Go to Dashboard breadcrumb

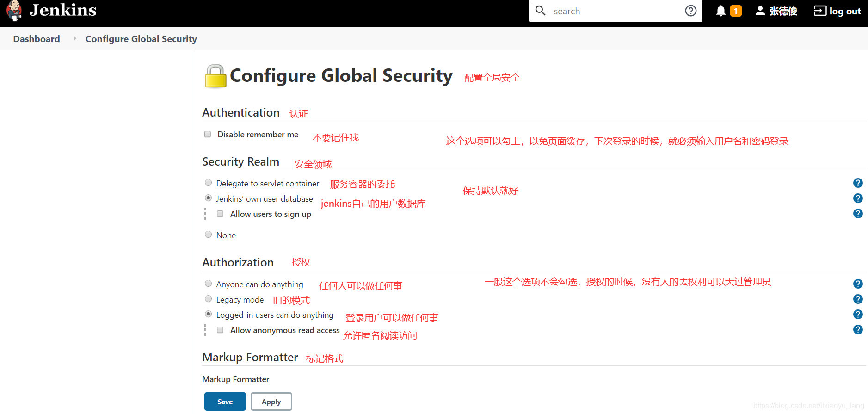(37, 39)
